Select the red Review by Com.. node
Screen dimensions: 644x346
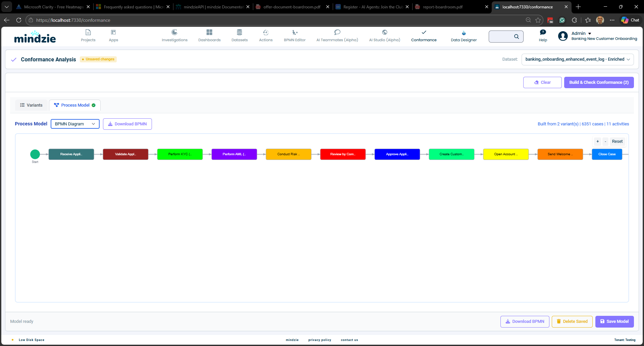click(x=343, y=154)
